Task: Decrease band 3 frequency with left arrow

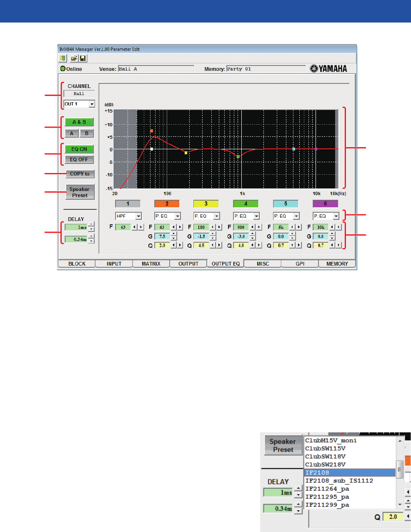Action: tap(213, 227)
